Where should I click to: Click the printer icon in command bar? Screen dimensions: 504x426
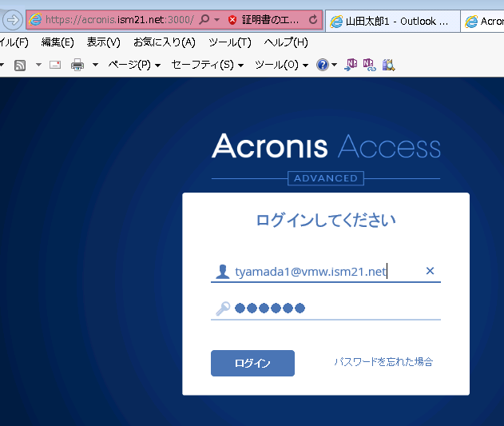coord(77,65)
